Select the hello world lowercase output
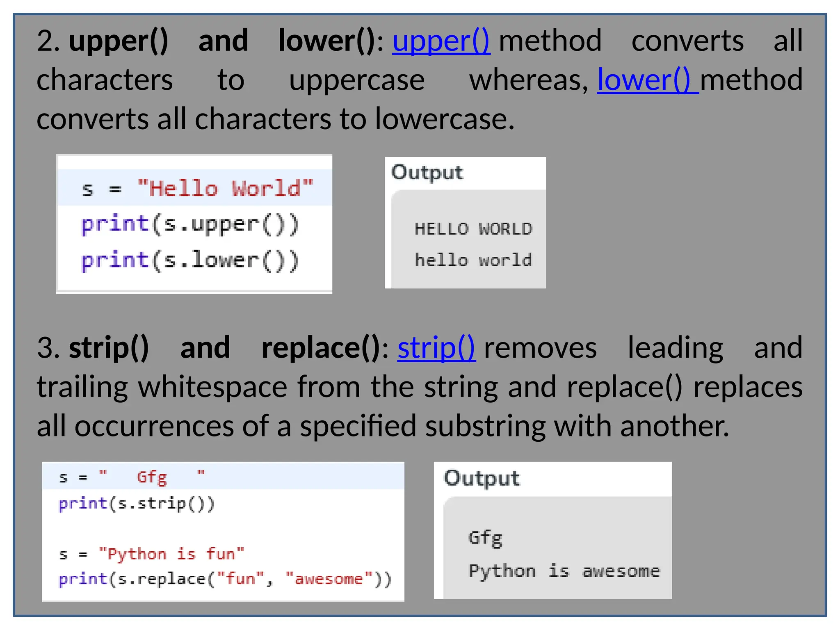 [473, 260]
